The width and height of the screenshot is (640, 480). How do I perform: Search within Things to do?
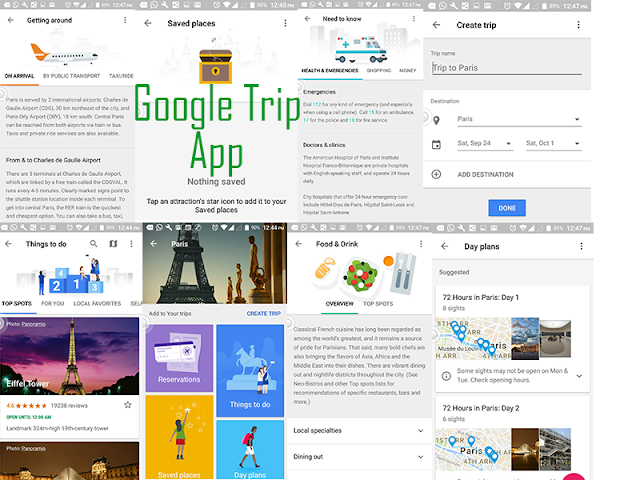click(93, 244)
